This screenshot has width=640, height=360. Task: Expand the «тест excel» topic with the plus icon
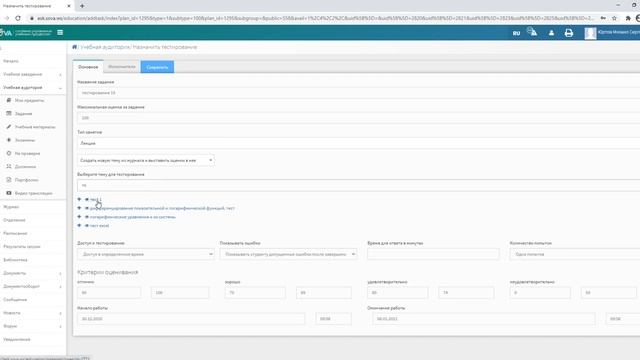[x=79, y=225]
